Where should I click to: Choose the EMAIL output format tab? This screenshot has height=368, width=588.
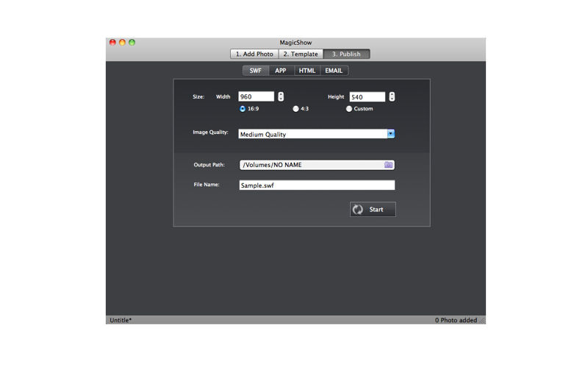(x=334, y=71)
